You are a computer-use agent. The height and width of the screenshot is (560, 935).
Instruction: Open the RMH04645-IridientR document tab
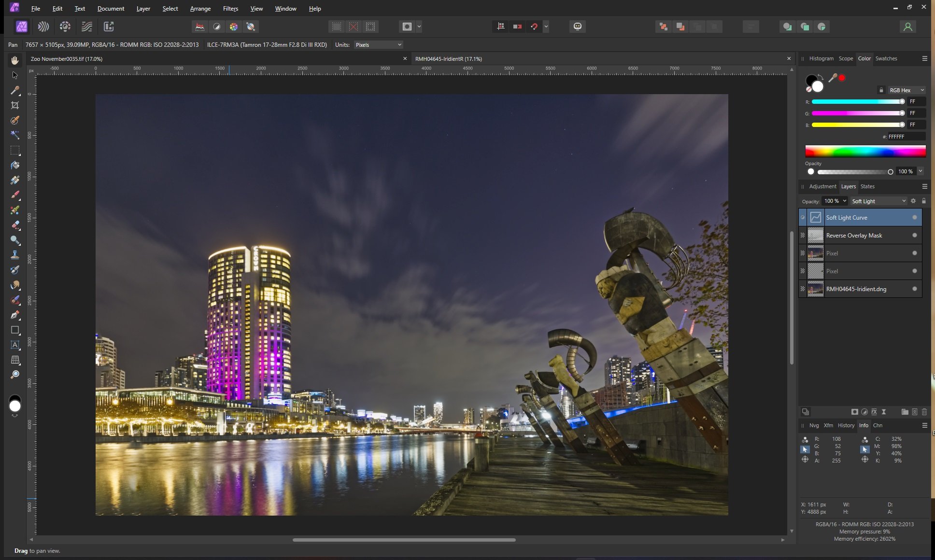click(x=449, y=58)
